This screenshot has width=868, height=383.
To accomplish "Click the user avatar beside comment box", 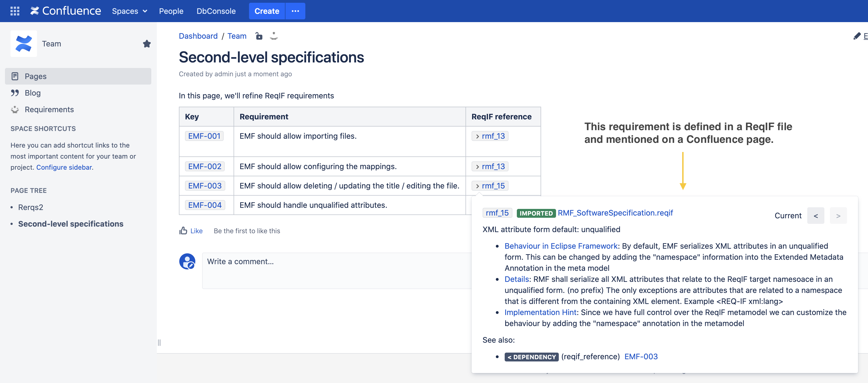I will pyautogui.click(x=187, y=261).
